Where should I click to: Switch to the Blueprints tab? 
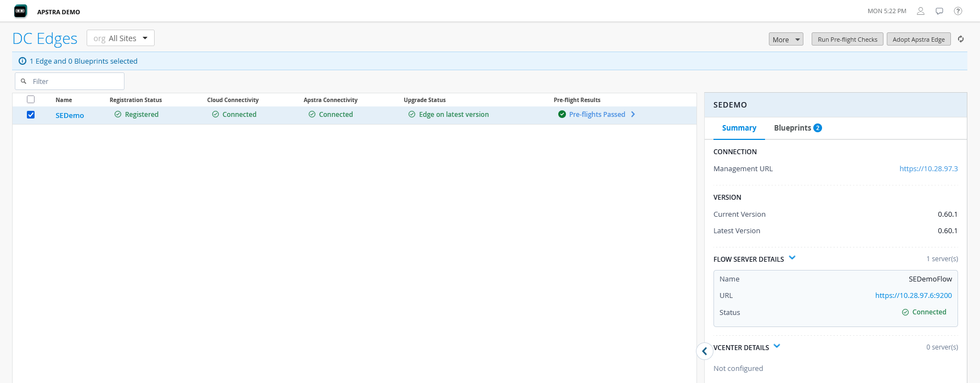(x=797, y=128)
